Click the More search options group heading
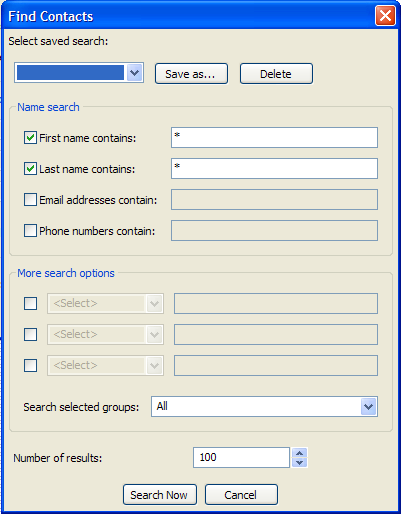Image resolution: width=401 pixels, height=514 pixels. (x=66, y=273)
